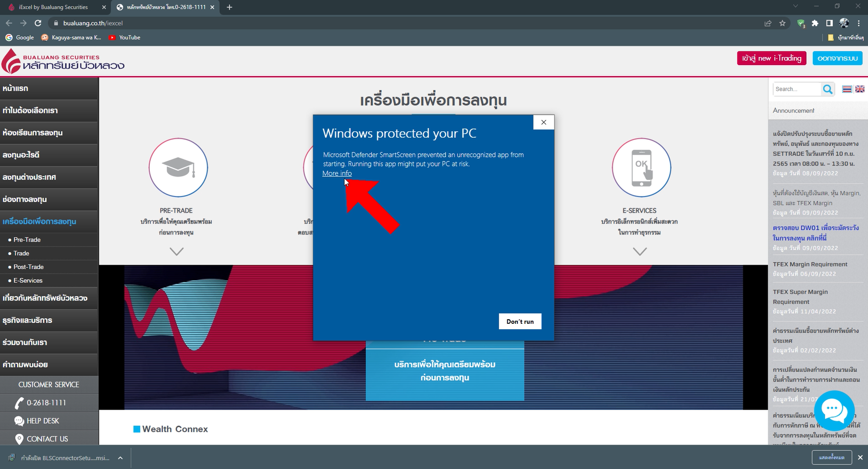Click the website Search input field
868x469 pixels.
[x=797, y=89]
